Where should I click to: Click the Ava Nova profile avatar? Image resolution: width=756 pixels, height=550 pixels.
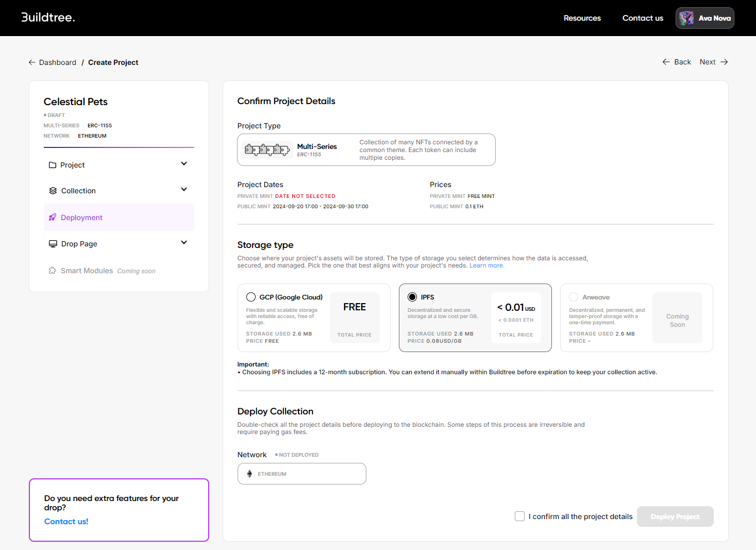(x=686, y=18)
